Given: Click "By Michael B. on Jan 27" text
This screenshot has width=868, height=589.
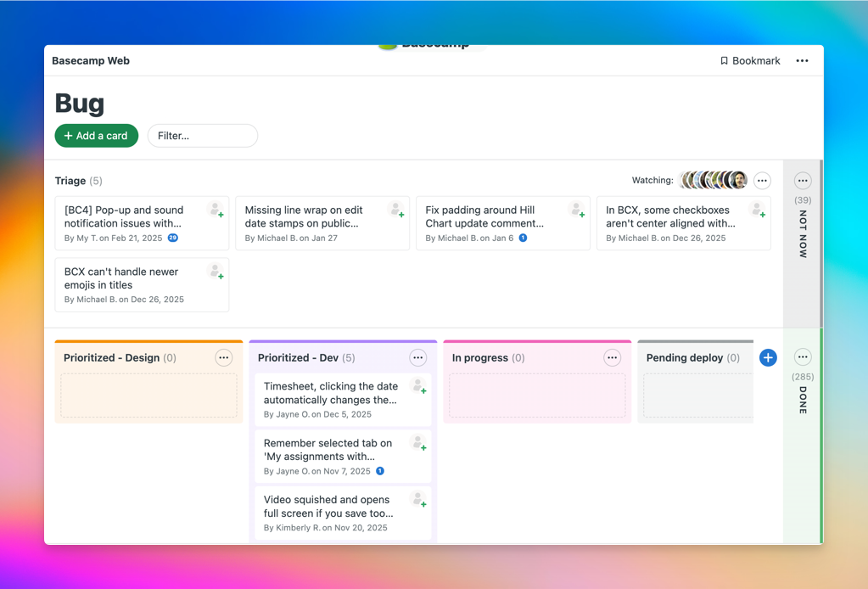Looking at the screenshot, I should point(291,238).
